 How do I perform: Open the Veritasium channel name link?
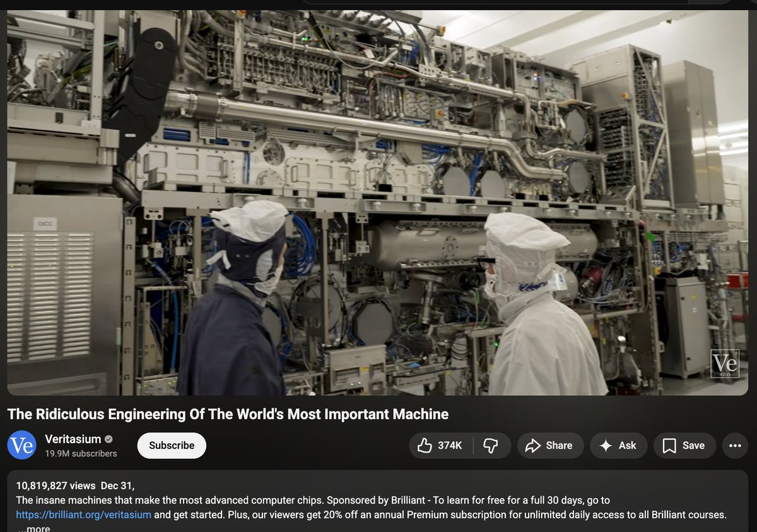73,439
